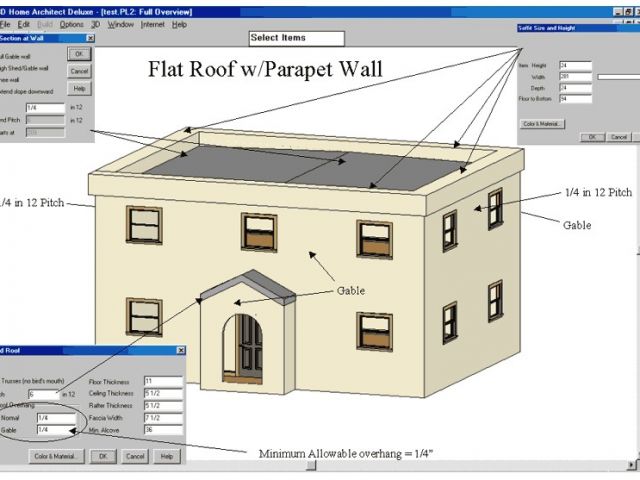This screenshot has height=480, width=640.
Task: Close the Build Roof dialog
Action: (x=180, y=350)
